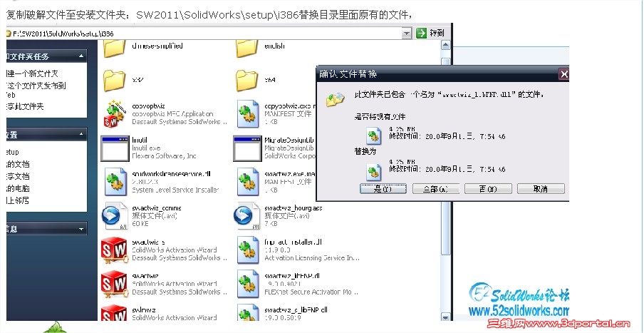Select the copyoptwiz.exe manifest file icon
The width and height of the screenshot is (644, 333).
click(x=248, y=114)
